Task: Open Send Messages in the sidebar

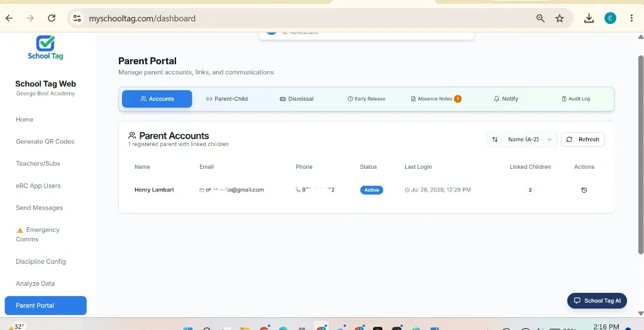Action: coord(40,208)
